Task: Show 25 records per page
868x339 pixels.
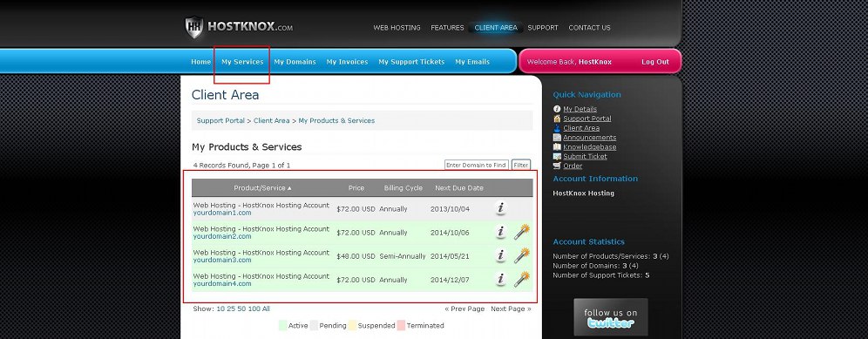Action: click(230, 309)
